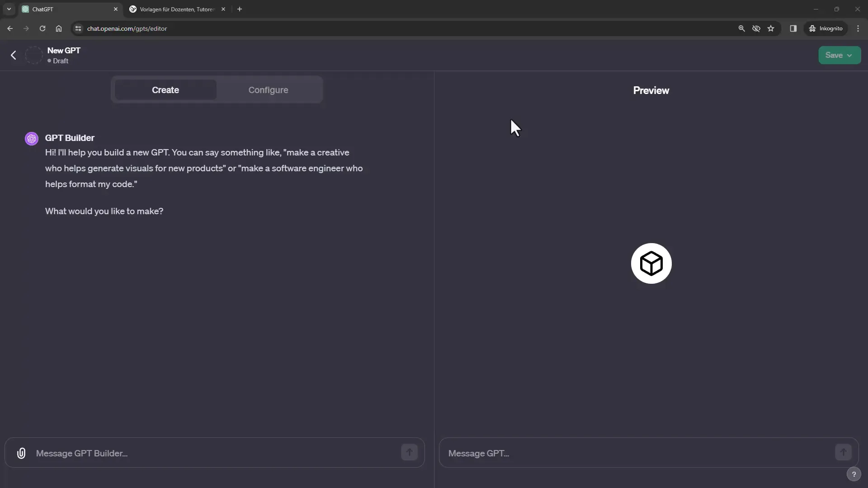
Task: Click the Draft status label
Action: [61, 61]
